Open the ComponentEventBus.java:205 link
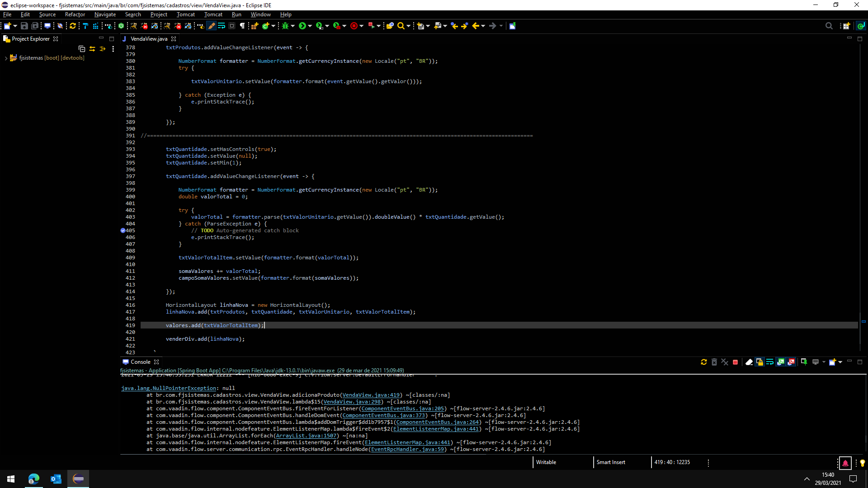 [x=403, y=408]
